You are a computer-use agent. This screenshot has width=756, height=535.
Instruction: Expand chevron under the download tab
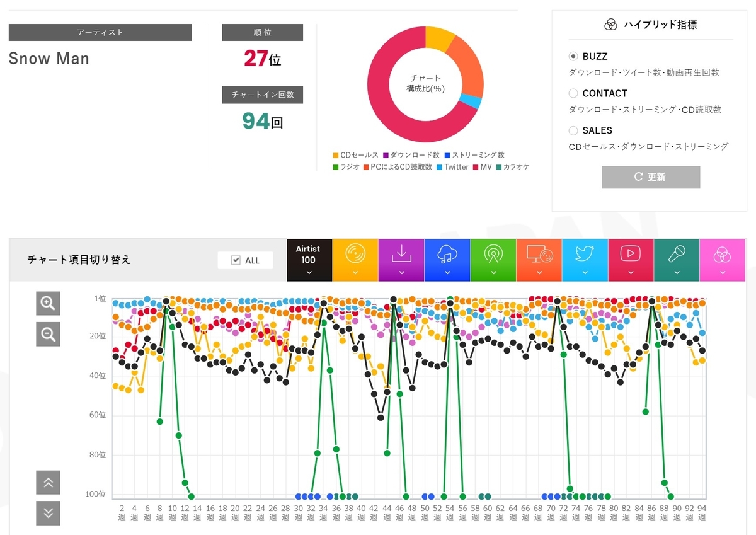click(401, 273)
